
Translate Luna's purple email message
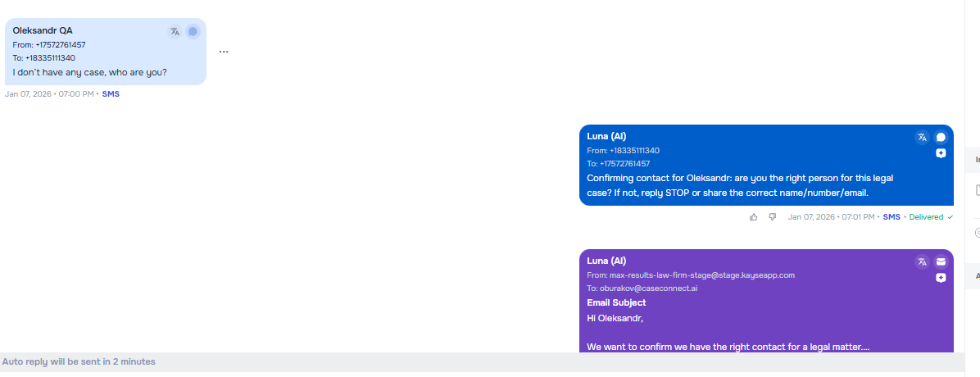[922, 262]
